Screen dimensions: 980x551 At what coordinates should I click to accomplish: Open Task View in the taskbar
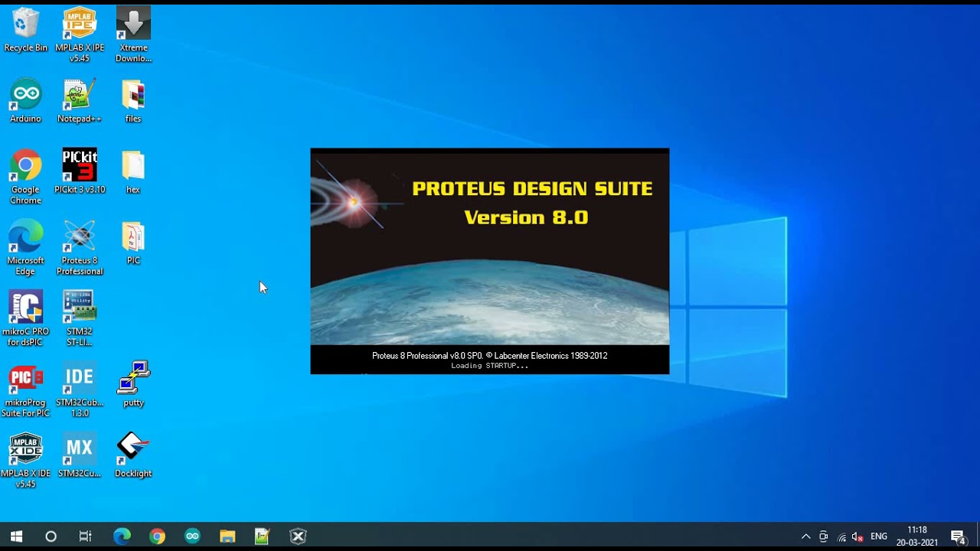pyautogui.click(x=85, y=536)
